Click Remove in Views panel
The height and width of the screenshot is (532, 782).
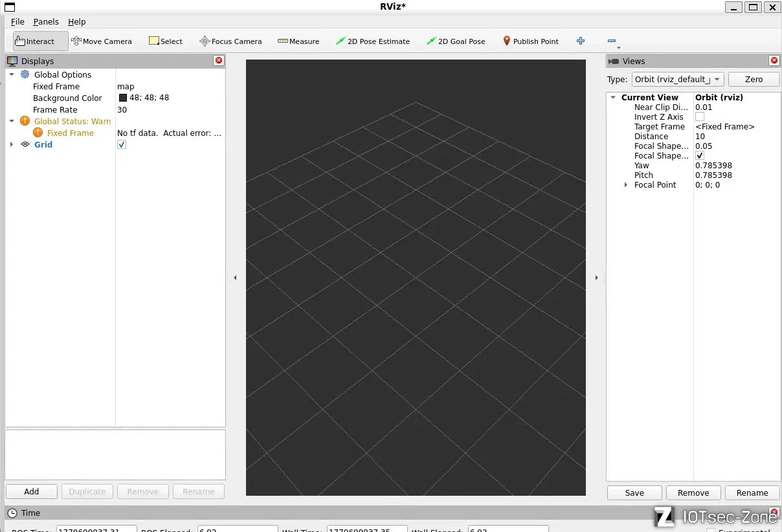tap(693, 493)
